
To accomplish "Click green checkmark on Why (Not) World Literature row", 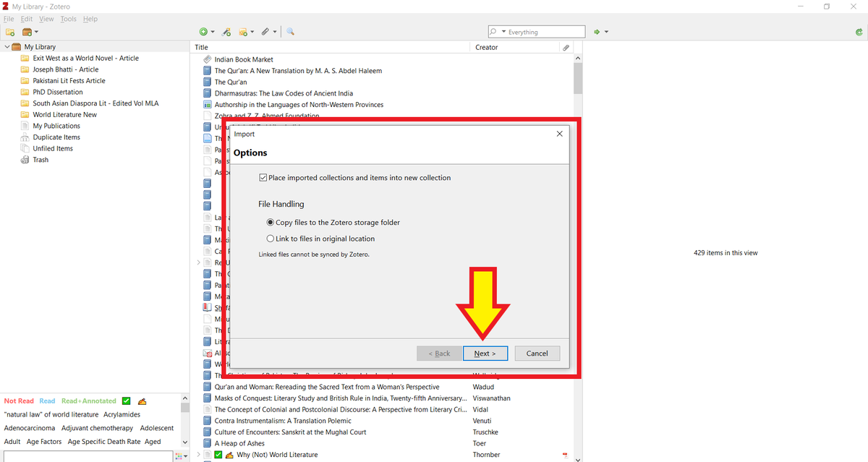I will pyautogui.click(x=218, y=455).
